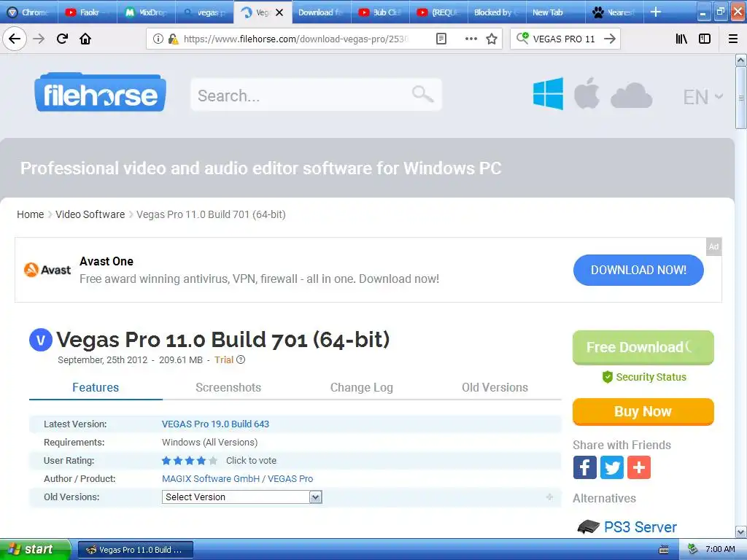Open the Old Versions tab
The image size is (747, 560).
pos(495,387)
